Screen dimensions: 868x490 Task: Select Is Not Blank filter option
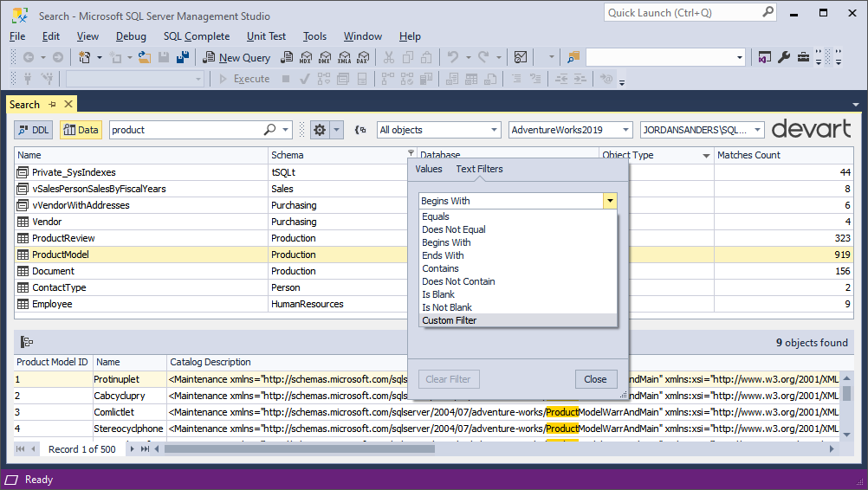(x=517, y=307)
